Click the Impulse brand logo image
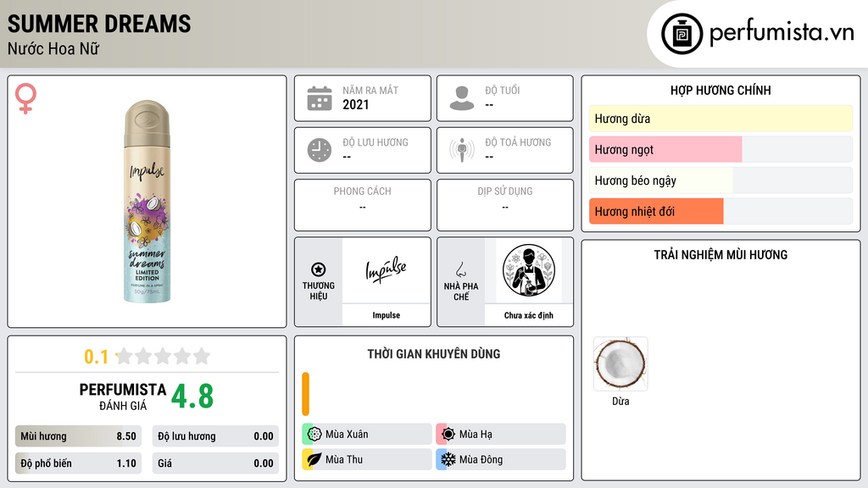This screenshot has height=488, width=868. (386, 270)
